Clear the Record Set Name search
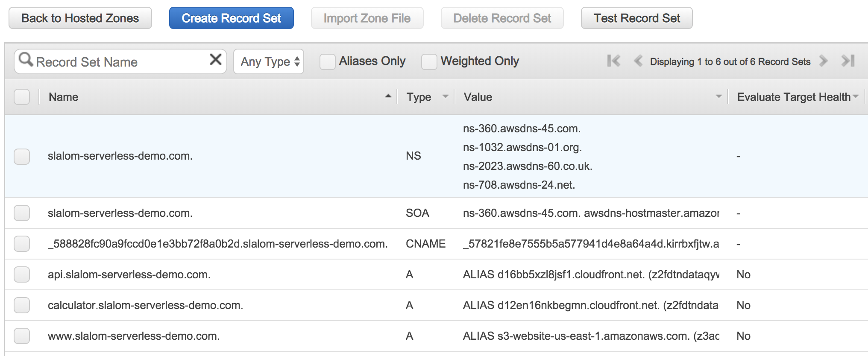Image resolution: width=868 pixels, height=356 pixels. tap(216, 59)
